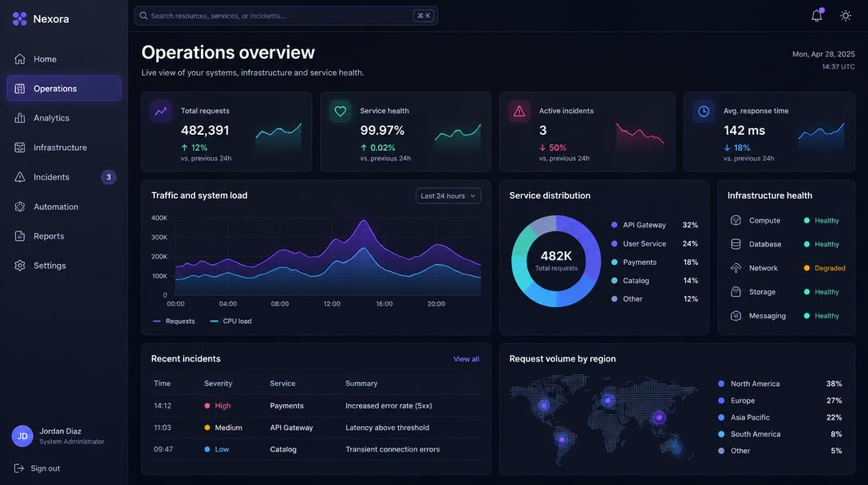The width and height of the screenshot is (868, 485).
Task: Select Payments in service distribution legend
Action: pos(654,262)
